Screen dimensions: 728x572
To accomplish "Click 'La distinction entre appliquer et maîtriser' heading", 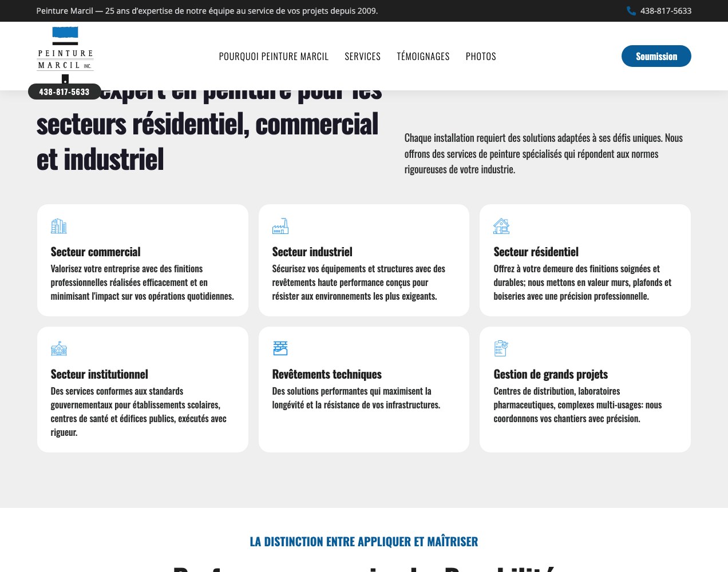I will pos(364,542).
